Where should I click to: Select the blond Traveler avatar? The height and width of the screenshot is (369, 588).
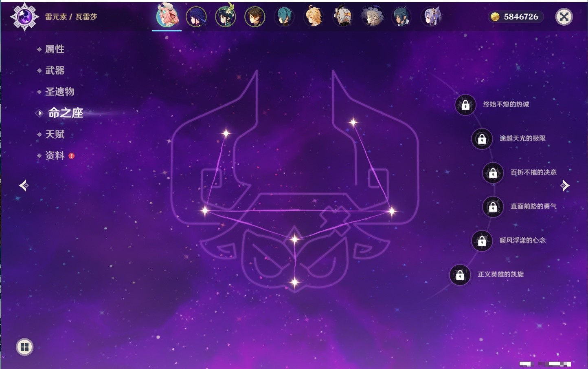point(314,17)
